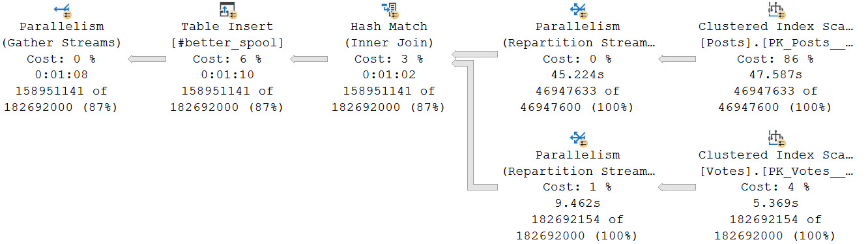Click the "[Posts].[PK_Posts__" index label
Image resolution: width=868 pixels, height=244 pixels.
[775, 43]
